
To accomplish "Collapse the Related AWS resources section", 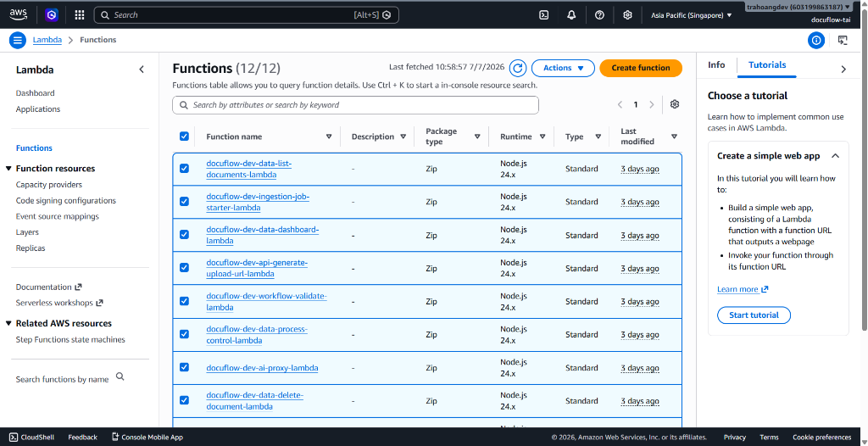I will coord(8,324).
